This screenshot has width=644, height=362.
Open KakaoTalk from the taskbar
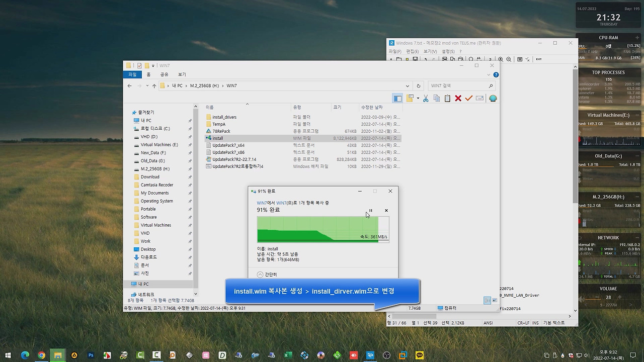coord(420,355)
